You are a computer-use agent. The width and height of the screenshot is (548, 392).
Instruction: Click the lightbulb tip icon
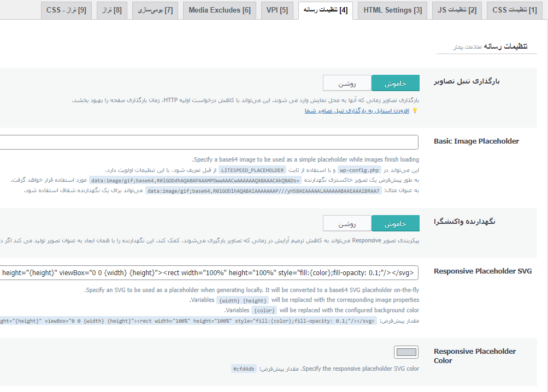415,111
